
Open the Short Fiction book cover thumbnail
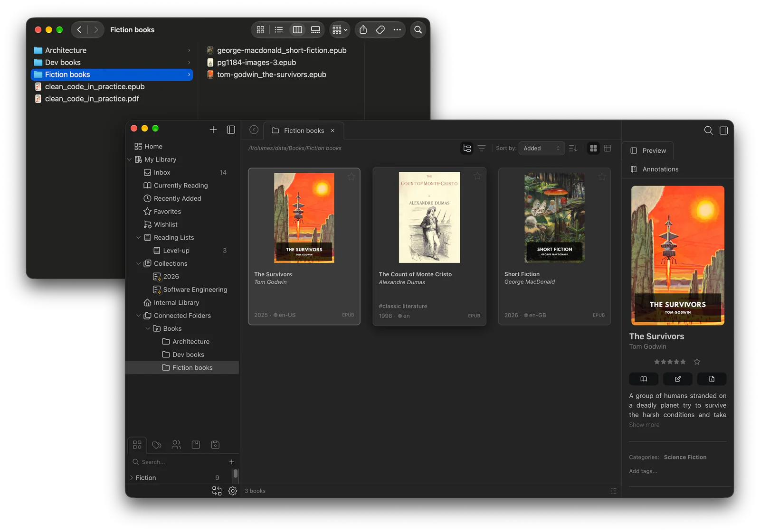click(x=554, y=218)
